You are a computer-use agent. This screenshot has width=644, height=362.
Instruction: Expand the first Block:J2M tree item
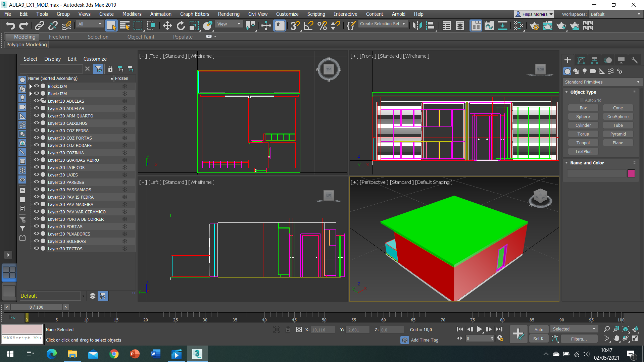tap(31, 86)
